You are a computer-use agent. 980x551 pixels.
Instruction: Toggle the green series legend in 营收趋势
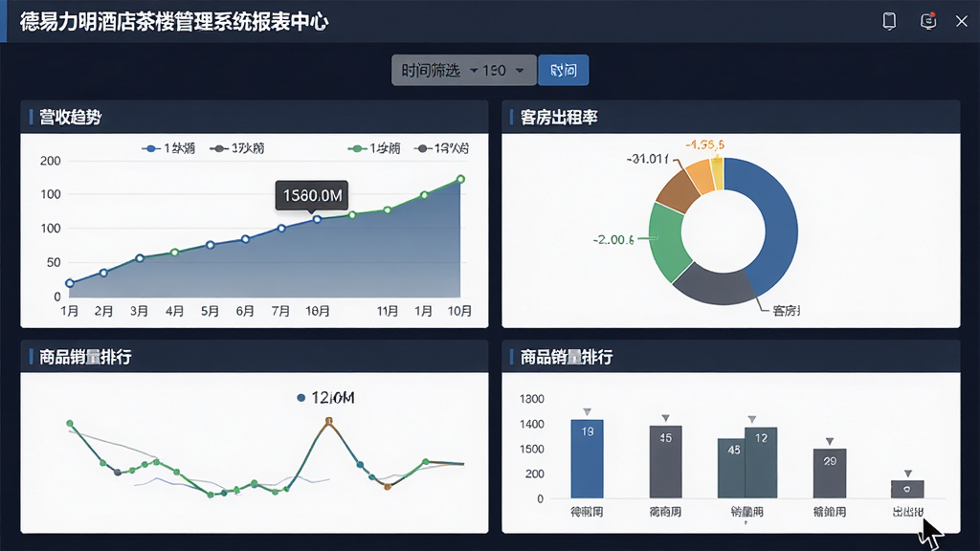[374, 148]
